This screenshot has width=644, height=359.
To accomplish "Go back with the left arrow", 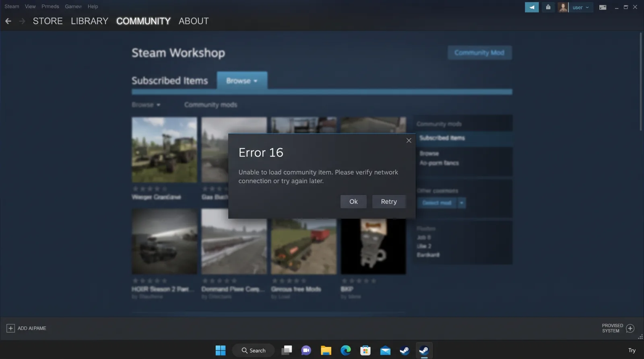I will click(x=8, y=21).
